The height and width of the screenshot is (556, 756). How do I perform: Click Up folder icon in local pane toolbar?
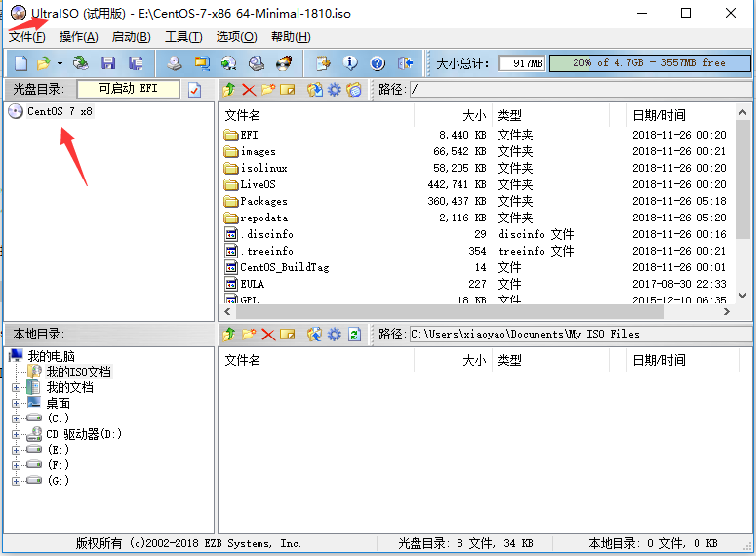click(229, 335)
